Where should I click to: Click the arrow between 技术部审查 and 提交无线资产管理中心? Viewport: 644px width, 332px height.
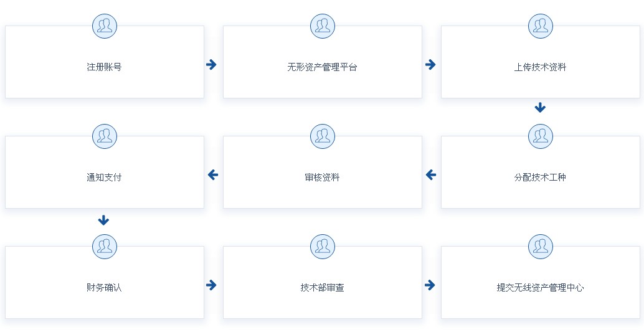[430, 285]
